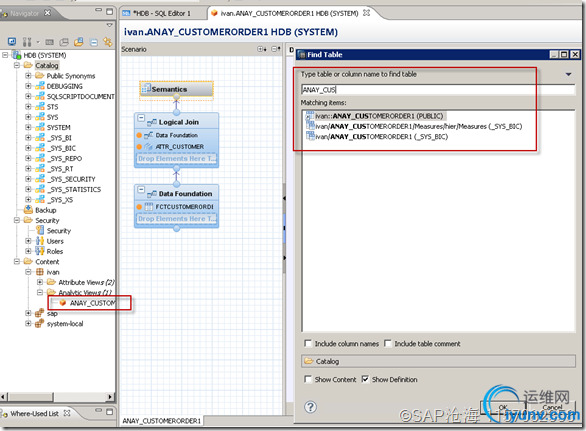The width and height of the screenshot is (586, 431).
Task: Click the help question mark icon in Find Table
Action: pyautogui.click(x=311, y=407)
